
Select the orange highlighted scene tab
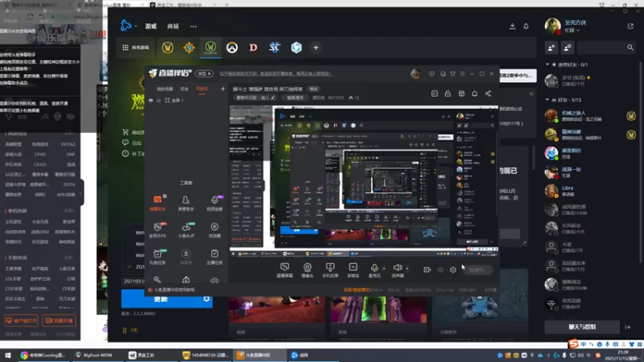(x=202, y=89)
